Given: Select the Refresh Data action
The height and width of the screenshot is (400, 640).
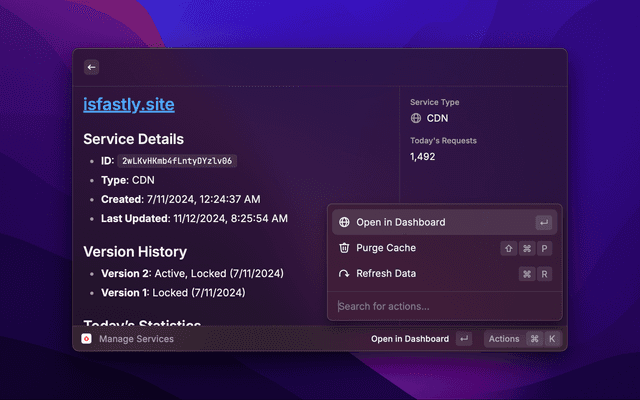Looking at the screenshot, I should click(x=386, y=274).
